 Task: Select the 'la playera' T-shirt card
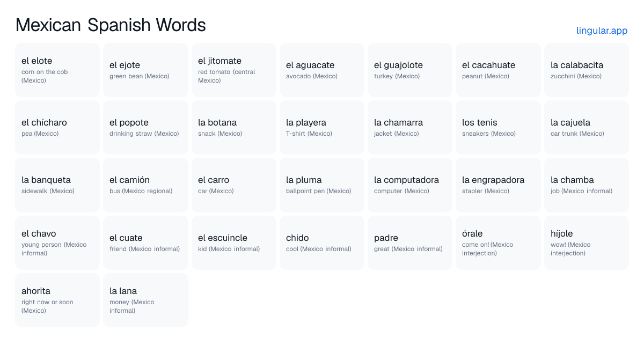click(x=322, y=128)
